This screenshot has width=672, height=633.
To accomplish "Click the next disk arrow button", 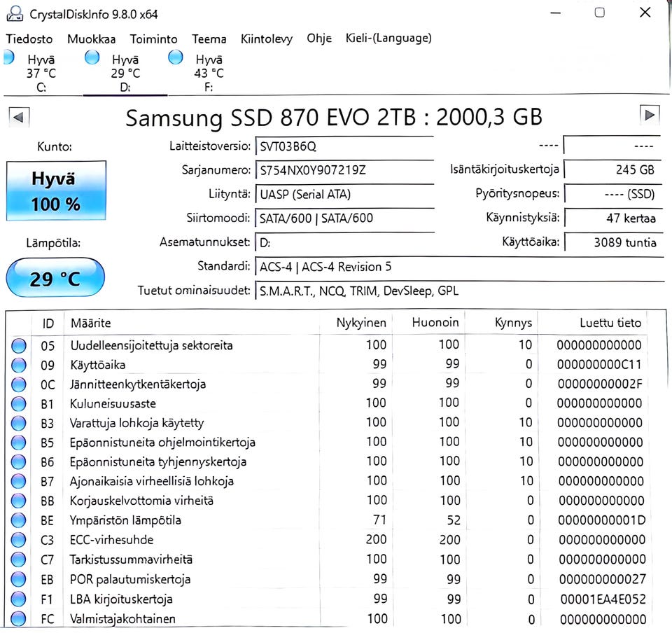I will click(650, 115).
